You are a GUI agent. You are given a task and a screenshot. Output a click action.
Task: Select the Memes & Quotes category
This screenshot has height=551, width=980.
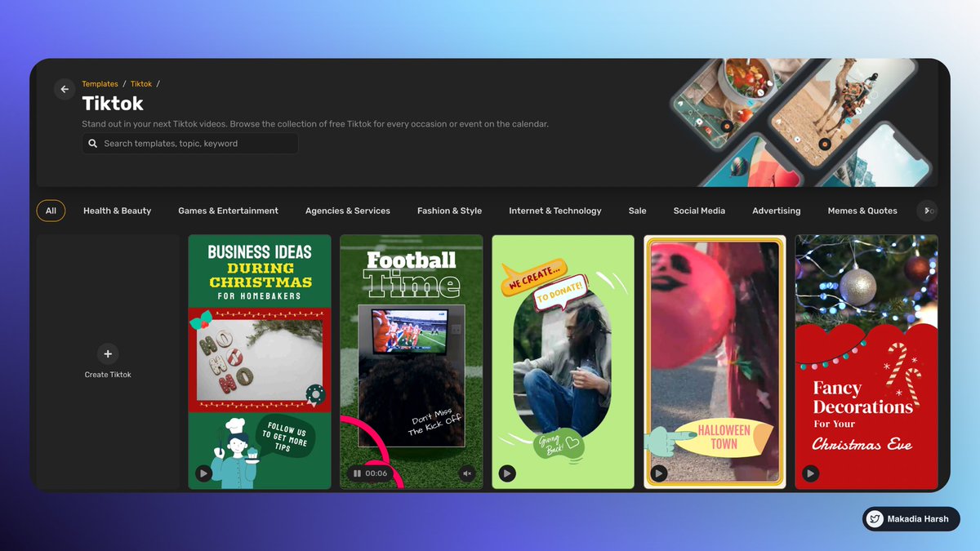point(862,211)
